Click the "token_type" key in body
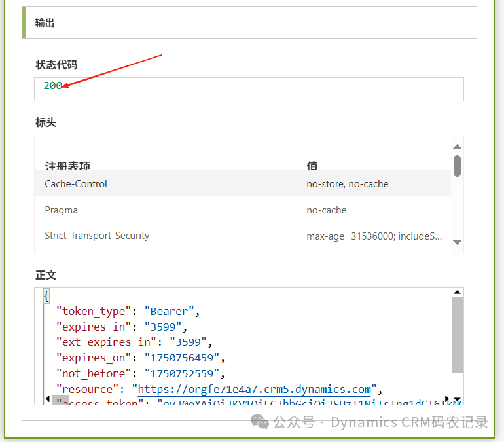 (x=94, y=311)
